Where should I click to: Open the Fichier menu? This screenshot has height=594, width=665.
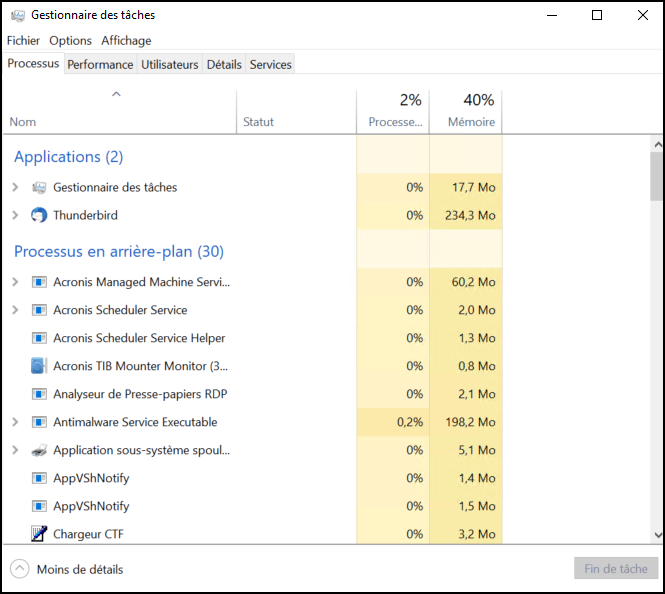(23, 41)
